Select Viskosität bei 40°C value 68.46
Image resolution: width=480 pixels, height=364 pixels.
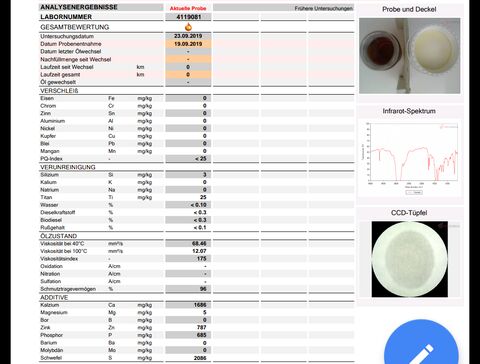199,244
